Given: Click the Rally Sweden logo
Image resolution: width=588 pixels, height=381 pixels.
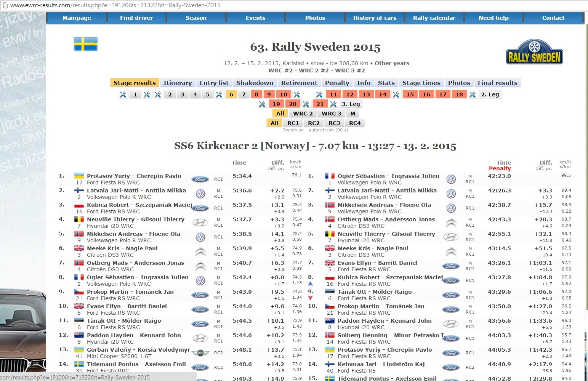Looking at the screenshot, I should pyautogui.click(x=534, y=52).
